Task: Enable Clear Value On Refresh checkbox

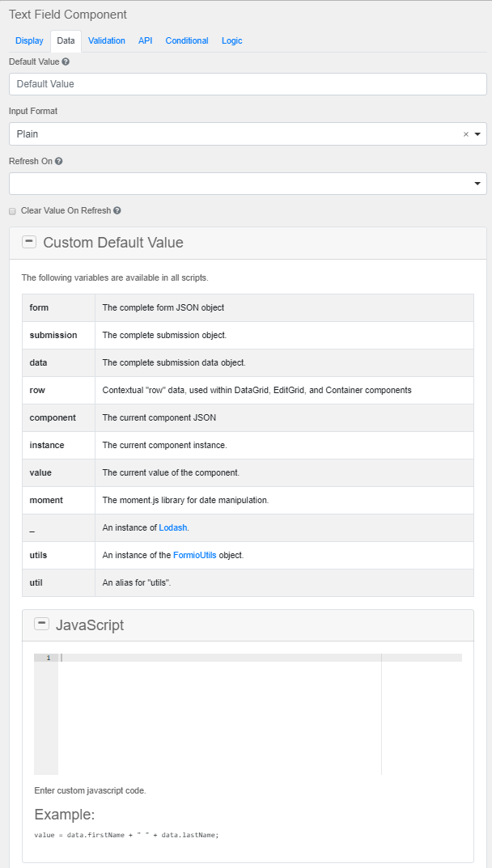Action: pyautogui.click(x=12, y=211)
